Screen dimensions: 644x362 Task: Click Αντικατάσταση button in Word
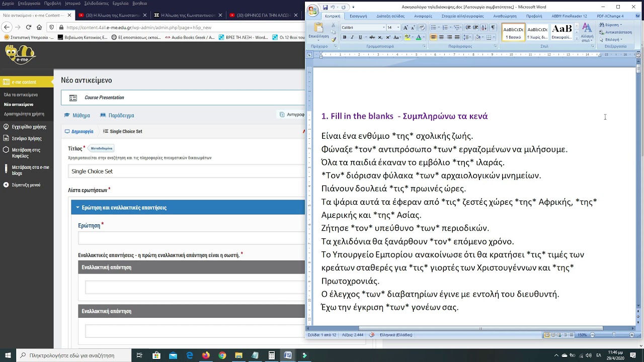[x=615, y=32]
